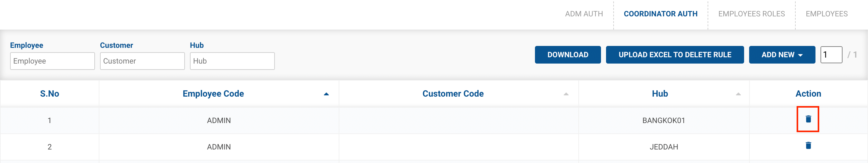Sort by Hub column arrow
This screenshot has width=868, height=163.
[738, 94]
